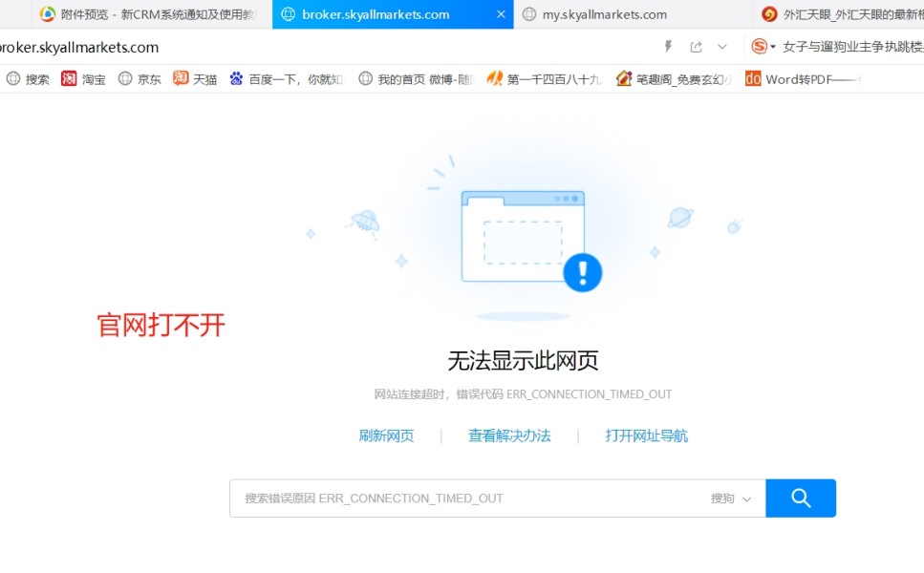The height and width of the screenshot is (573, 924).
Task: Open the 天猫 bookmark
Action: pyautogui.click(x=195, y=79)
